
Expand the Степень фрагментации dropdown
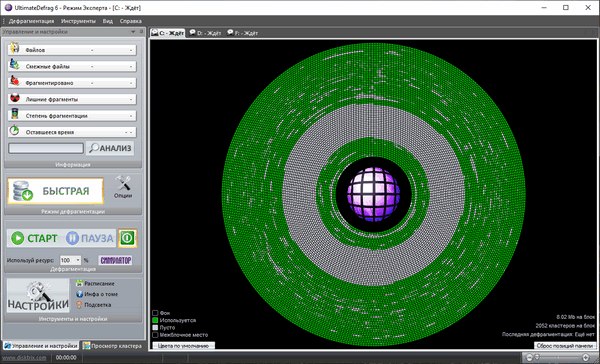(72, 116)
